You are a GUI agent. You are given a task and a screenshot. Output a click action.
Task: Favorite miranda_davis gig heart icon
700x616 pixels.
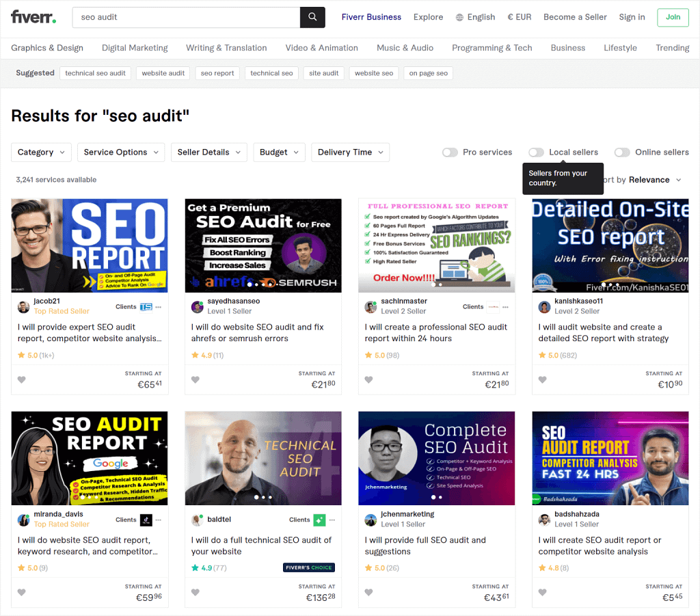tap(21, 592)
